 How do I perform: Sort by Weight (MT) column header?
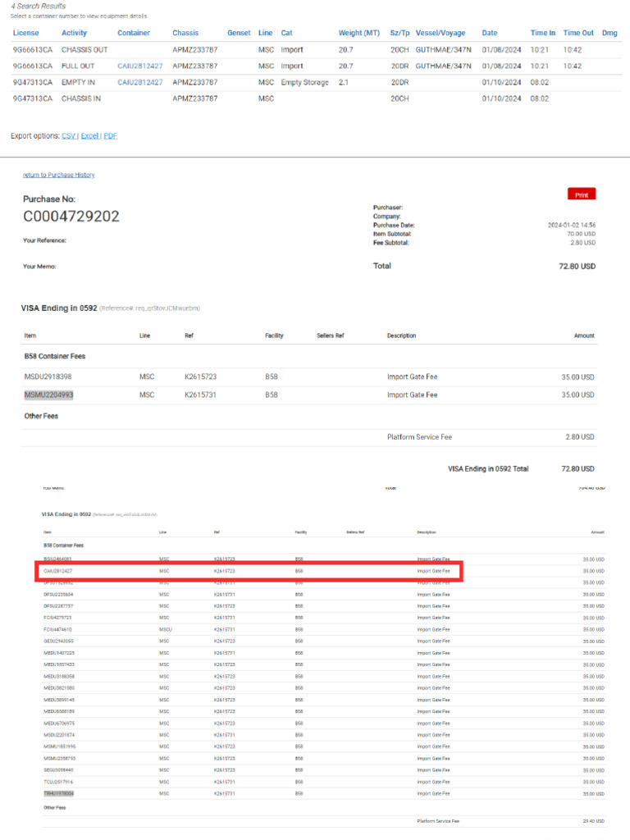pyautogui.click(x=358, y=34)
